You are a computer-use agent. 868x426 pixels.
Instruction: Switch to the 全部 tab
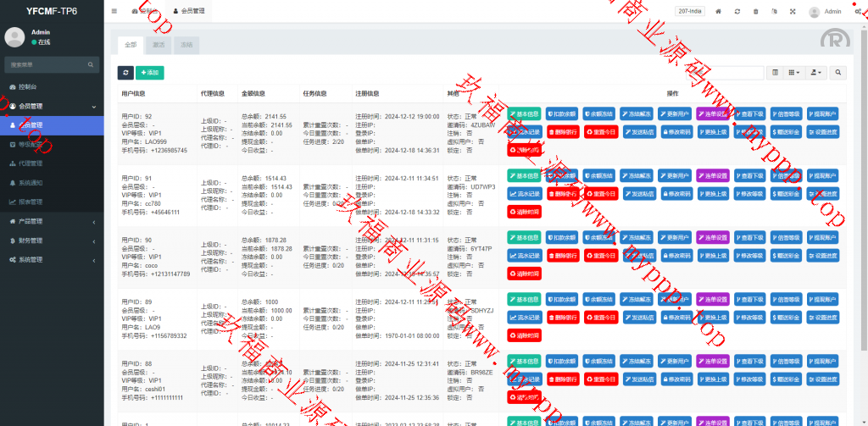click(x=130, y=44)
